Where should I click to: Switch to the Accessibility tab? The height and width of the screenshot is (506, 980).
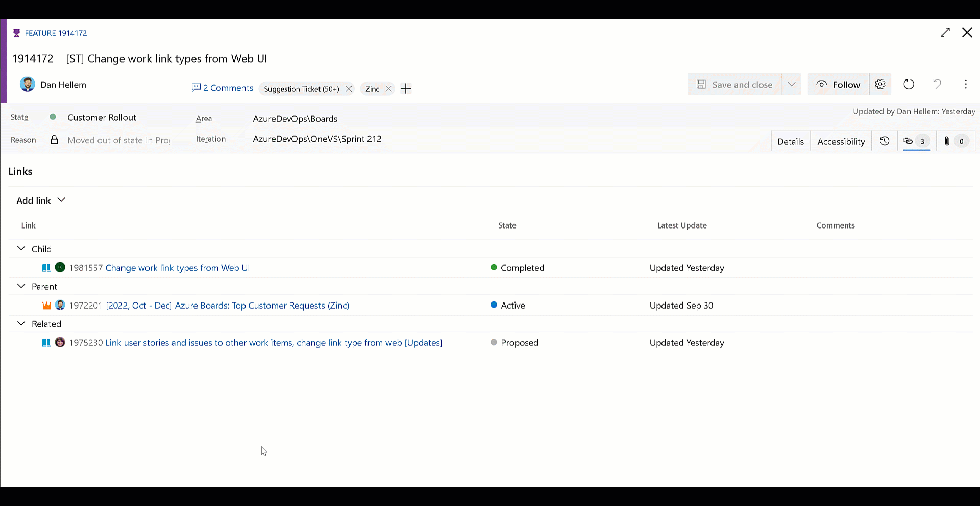click(x=841, y=141)
